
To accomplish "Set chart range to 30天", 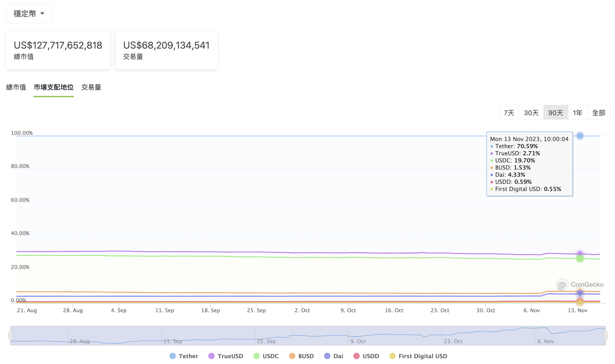I will [x=531, y=113].
